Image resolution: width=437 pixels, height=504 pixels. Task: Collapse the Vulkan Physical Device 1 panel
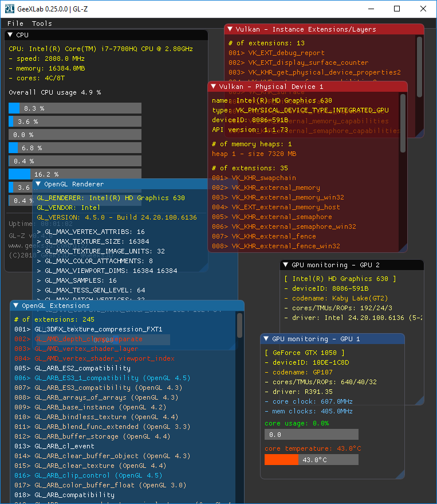tap(213, 86)
